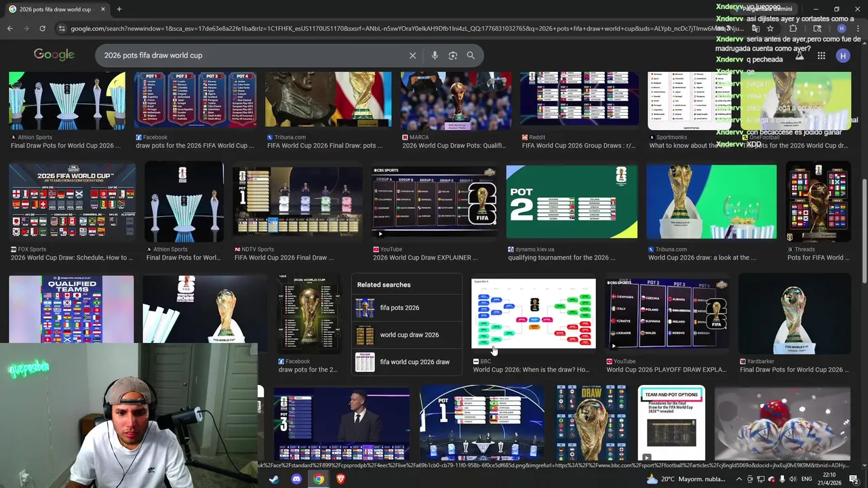
Task: Show hidden system tray icons
Action: [x=739, y=479]
